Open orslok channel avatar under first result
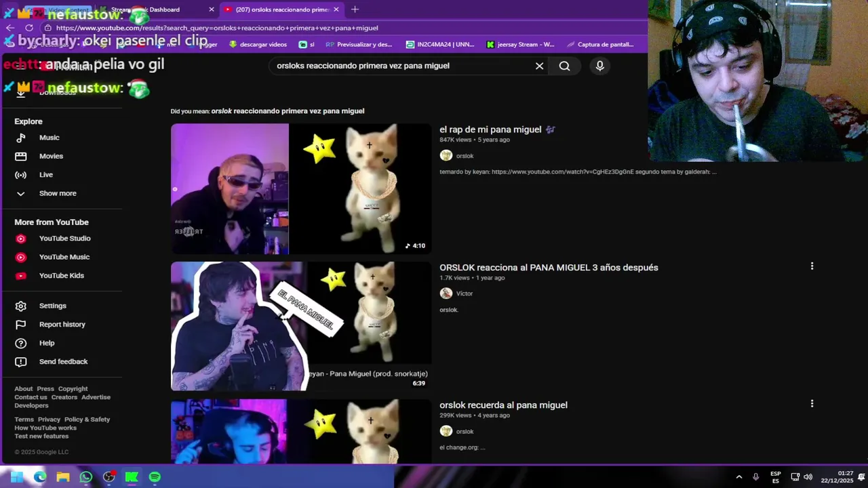Screen dimensions: 868x488 coord(446,156)
